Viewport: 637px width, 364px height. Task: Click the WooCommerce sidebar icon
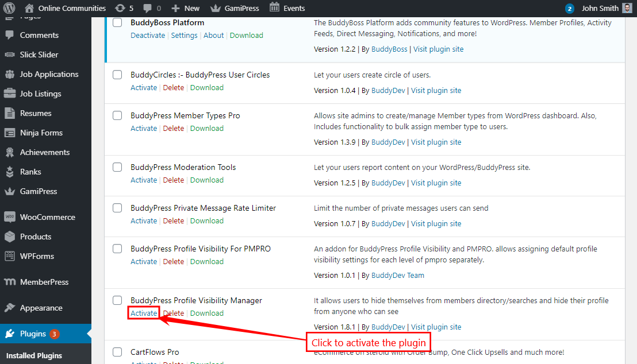click(10, 217)
